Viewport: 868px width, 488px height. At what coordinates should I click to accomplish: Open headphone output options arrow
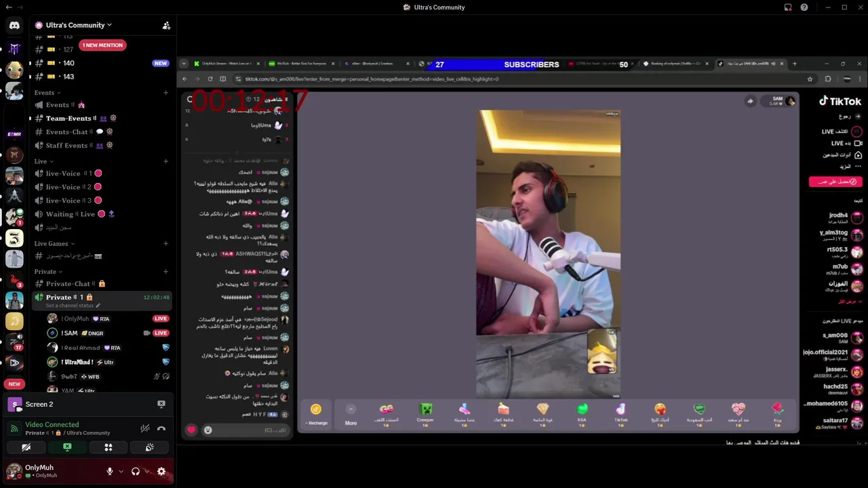[x=147, y=472]
